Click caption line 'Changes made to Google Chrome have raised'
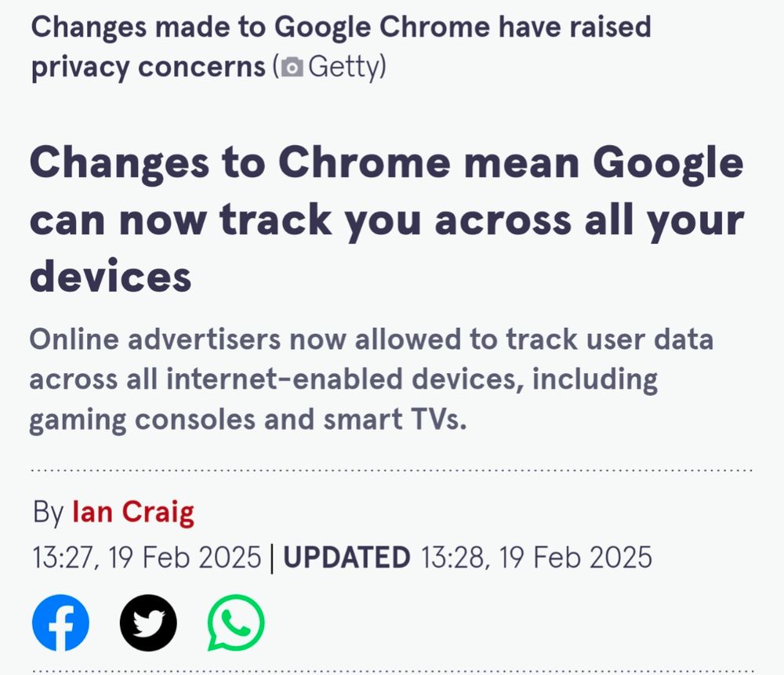 [x=341, y=27]
